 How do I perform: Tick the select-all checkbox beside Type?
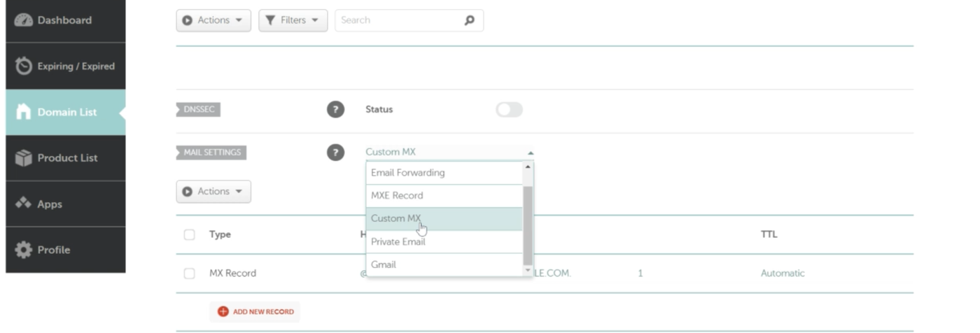(189, 234)
